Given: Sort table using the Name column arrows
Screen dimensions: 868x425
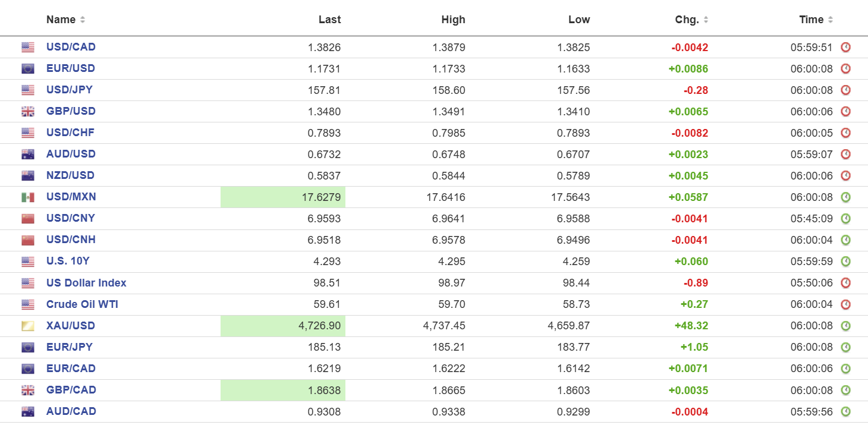Looking at the screenshot, I should point(83,20).
